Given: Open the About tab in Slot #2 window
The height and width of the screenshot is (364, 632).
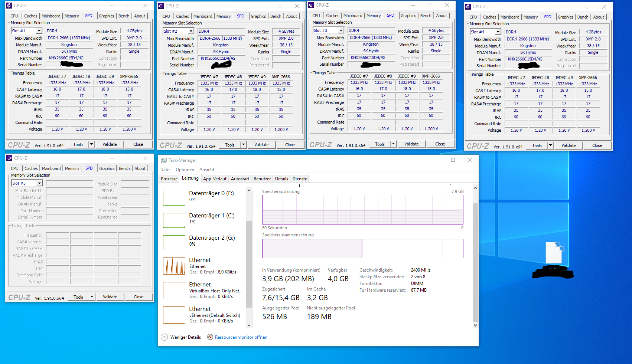Looking at the screenshot, I should [x=291, y=16].
